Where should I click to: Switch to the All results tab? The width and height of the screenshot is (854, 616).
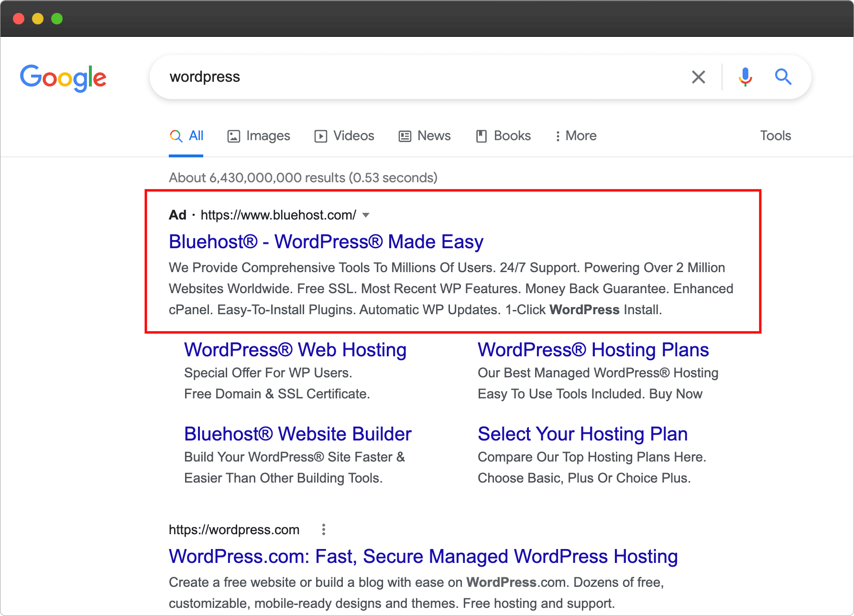click(186, 136)
